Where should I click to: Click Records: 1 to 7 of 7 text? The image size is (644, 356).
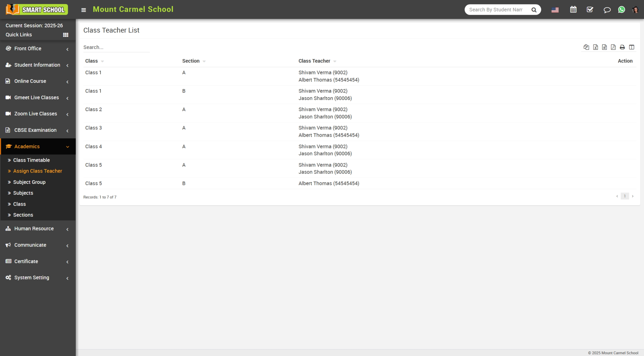point(100,197)
